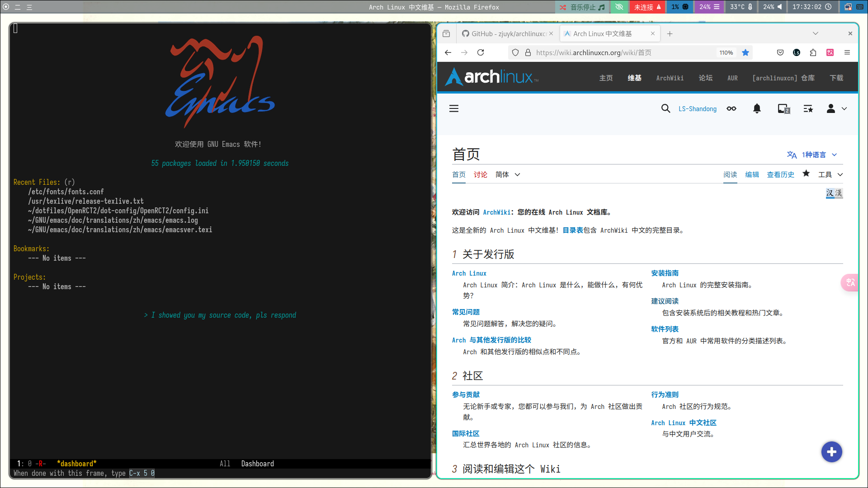This screenshot has height=488, width=868.
Task: Open the Pocket save icon in Firefox toolbar
Action: 780,52
